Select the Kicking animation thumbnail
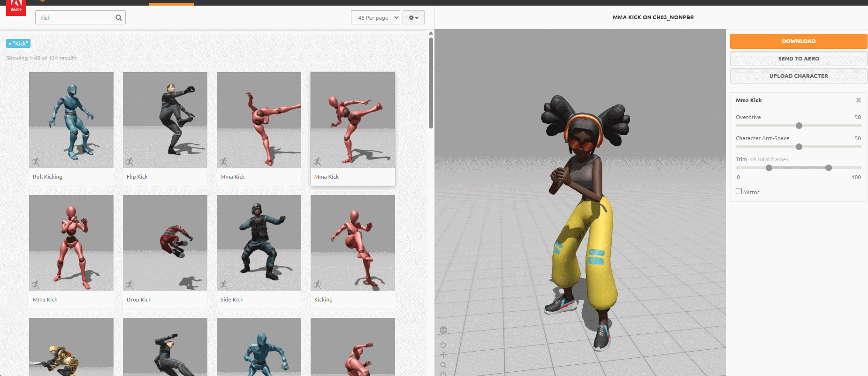This screenshot has height=376, width=868. point(353,243)
